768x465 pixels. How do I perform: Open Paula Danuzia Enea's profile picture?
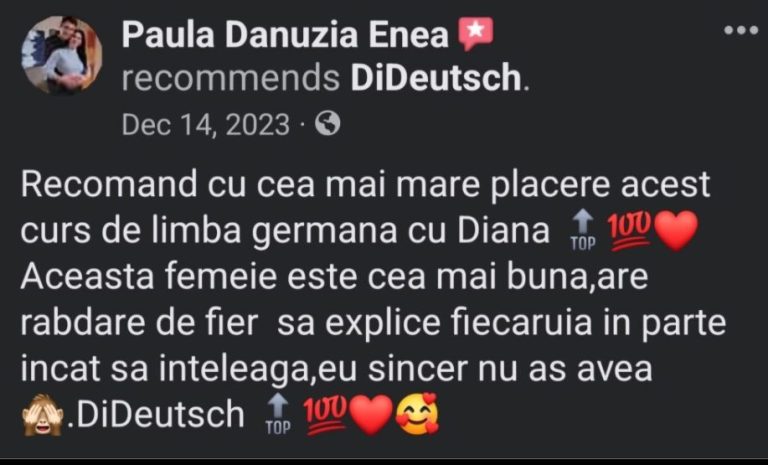pyautogui.click(x=62, y=55)
